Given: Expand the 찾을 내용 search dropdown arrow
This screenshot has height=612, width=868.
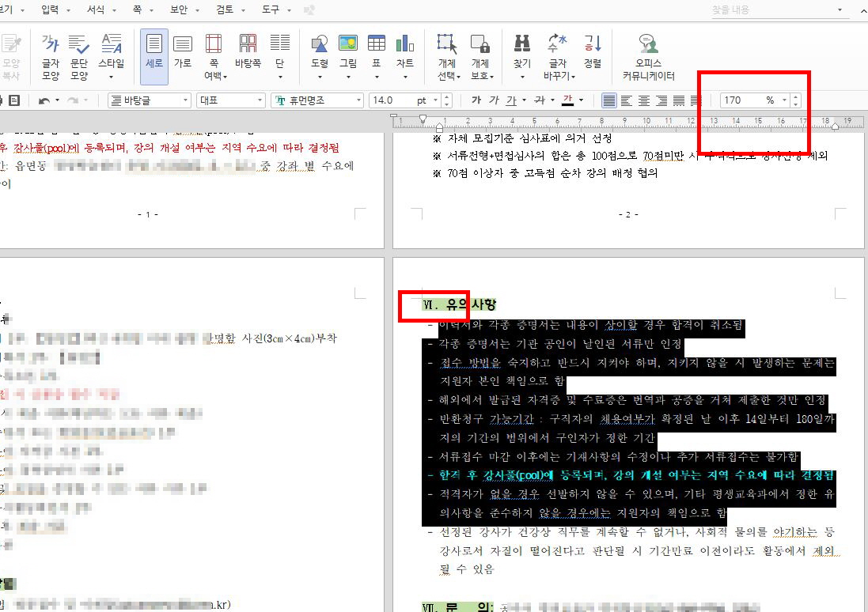Looking at the screenshot, I should pyautogui.click(x=840, y=10).
